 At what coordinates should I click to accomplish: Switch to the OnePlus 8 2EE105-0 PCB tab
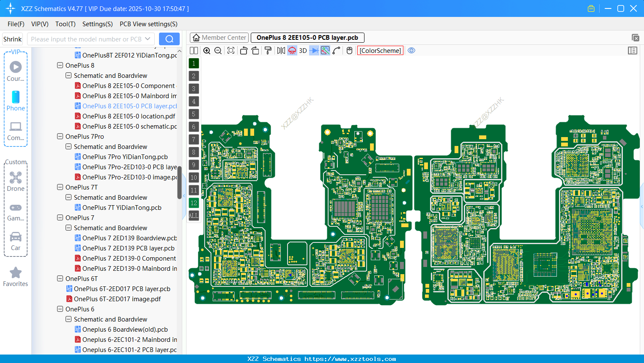(x=307, y=37)
